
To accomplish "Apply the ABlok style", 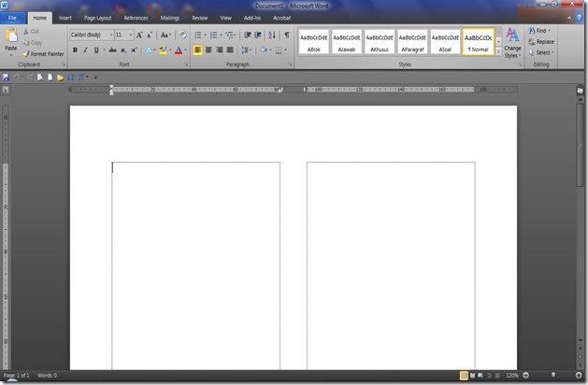I will [x=314, y=42].
